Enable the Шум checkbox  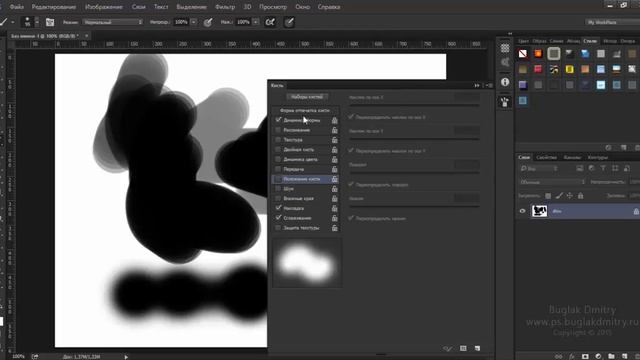pyautogui.click(x=278, y=189)
